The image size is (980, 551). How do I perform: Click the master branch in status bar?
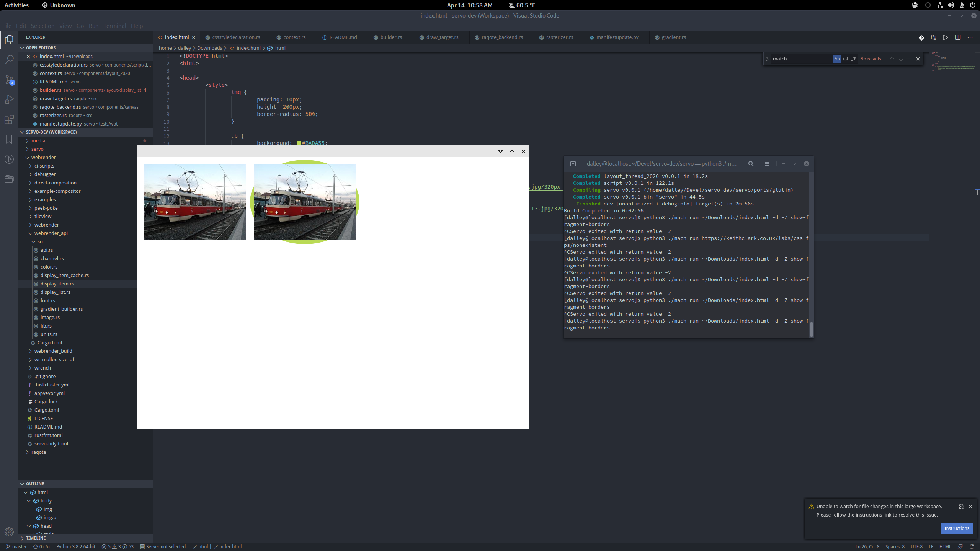pos(16,546)
